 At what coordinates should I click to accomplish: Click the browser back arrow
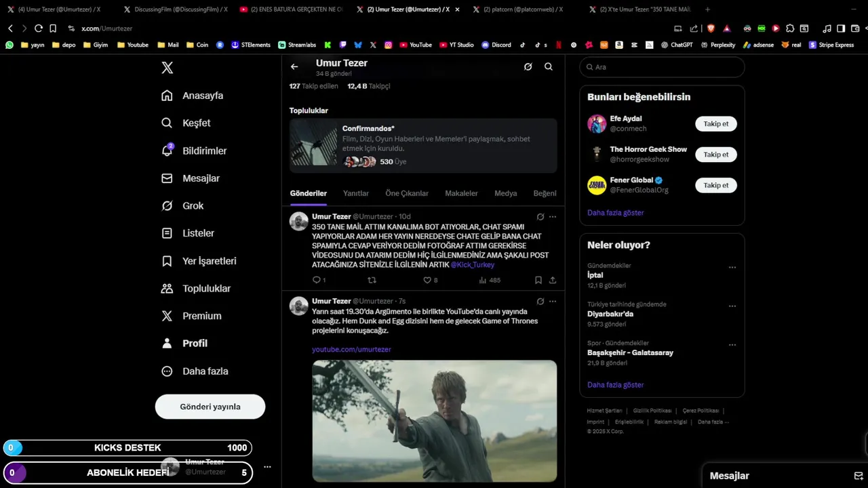pyautogui.click(x=10, y=28)
